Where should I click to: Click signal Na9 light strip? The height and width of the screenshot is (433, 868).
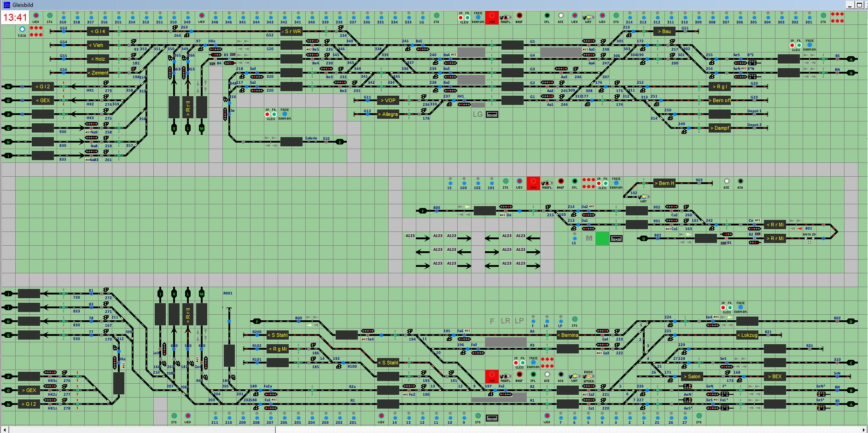pos(91,124)
